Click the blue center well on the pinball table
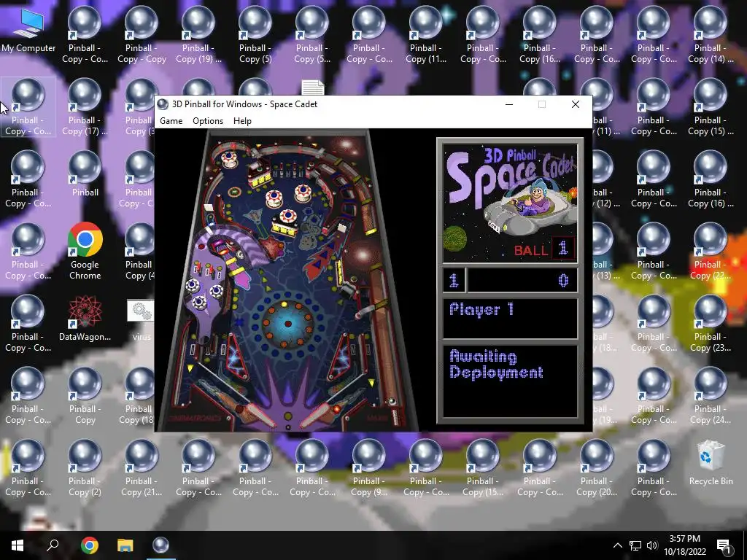Screen dimensions: 747x560 287,324
